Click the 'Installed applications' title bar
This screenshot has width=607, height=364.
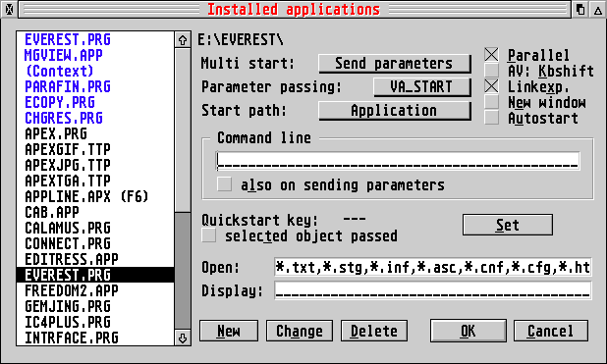click(295, 9)
